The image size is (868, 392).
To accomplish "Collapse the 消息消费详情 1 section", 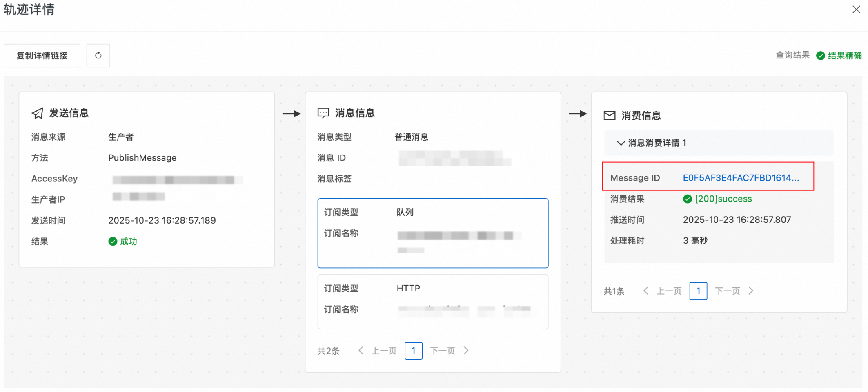I will point(719,143).
